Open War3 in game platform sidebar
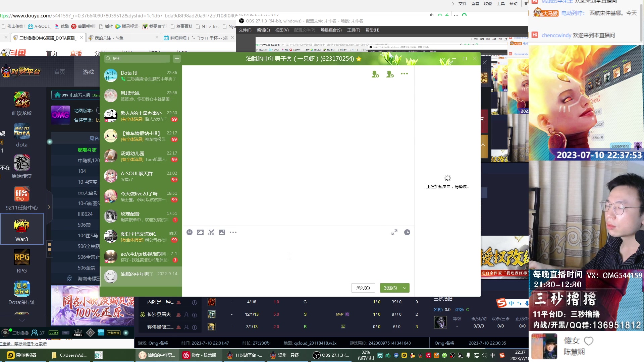 click(x=22, y=229)
